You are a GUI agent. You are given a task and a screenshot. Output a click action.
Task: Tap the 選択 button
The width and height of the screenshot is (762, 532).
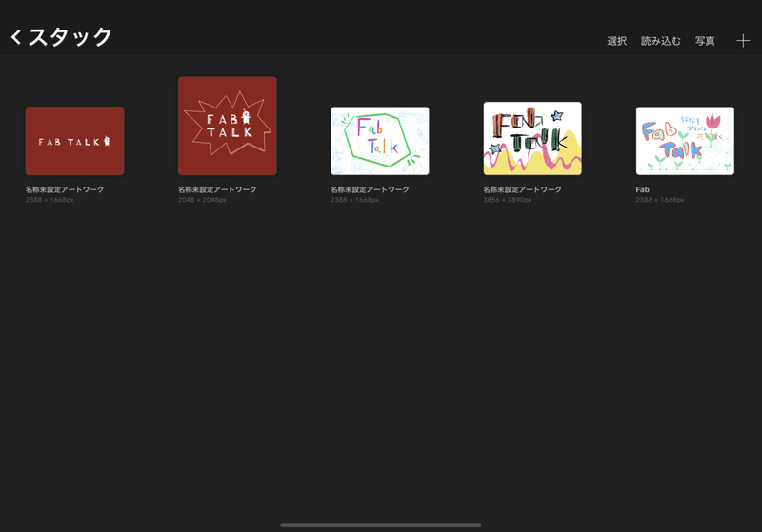tap(616, 41)
